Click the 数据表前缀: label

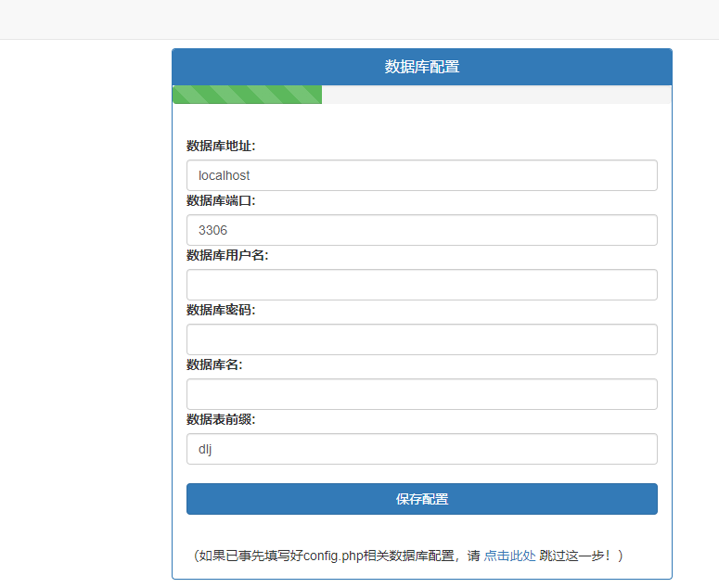coord(221,419)
